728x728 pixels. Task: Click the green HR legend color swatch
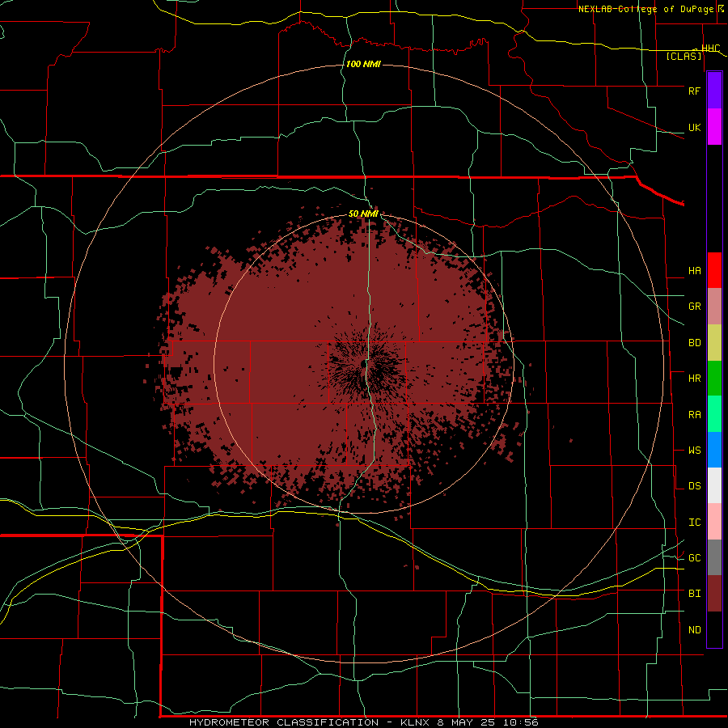pyautogui.click(x=714, y=379)
